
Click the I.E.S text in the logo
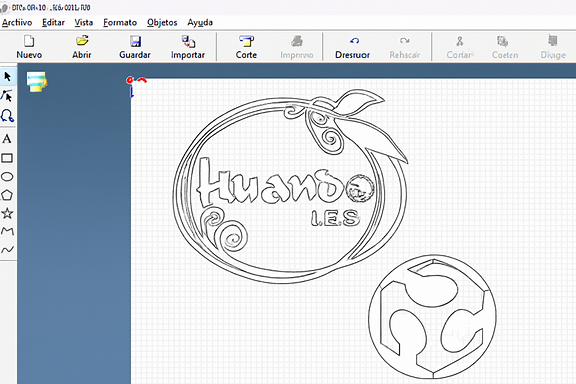pos(335,219)
